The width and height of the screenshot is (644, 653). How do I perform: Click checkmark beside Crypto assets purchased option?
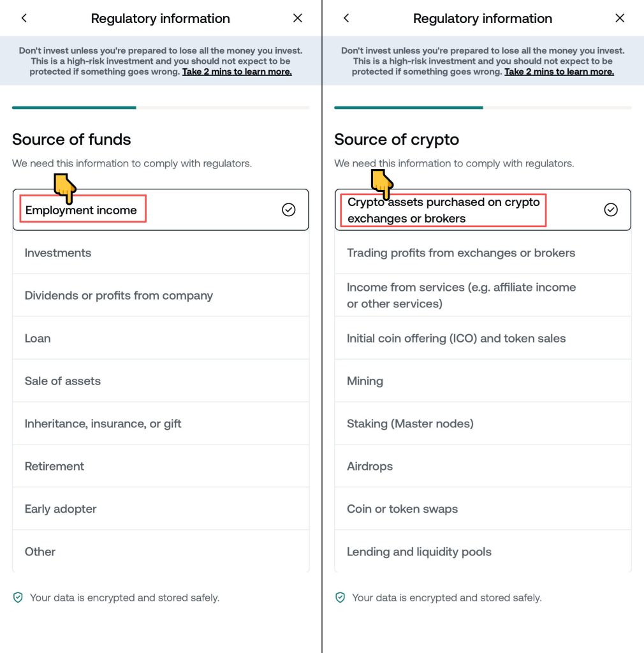[610, 210]
